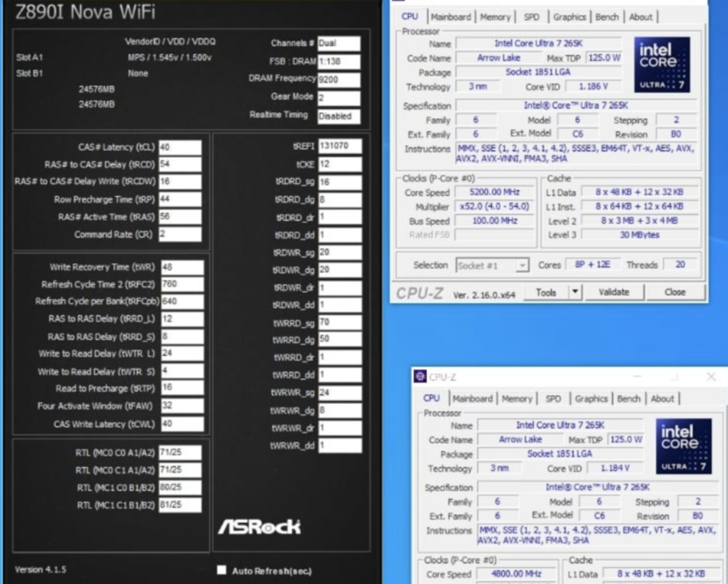
Task: Click the RTL (MC0 C0 A1/A2) field
Action: pos(180,453)
